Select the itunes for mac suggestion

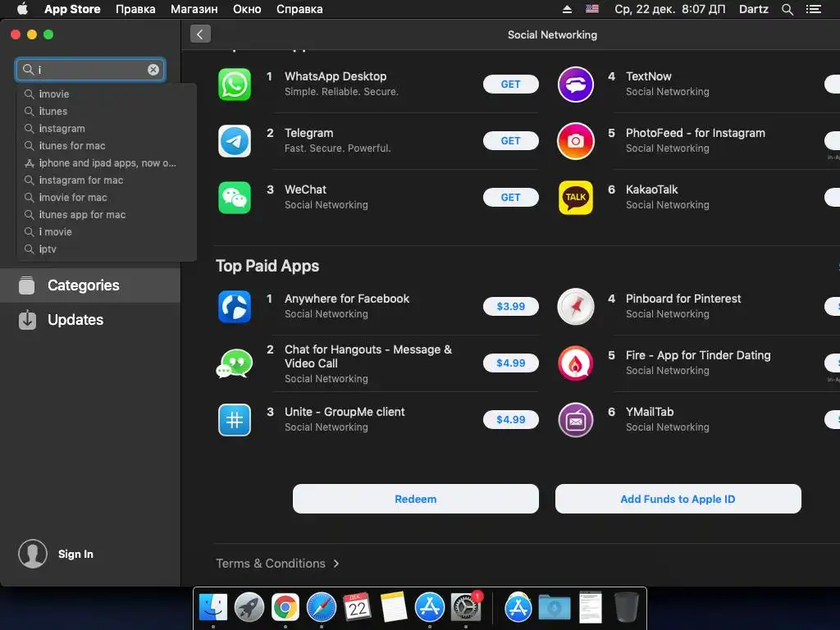(x=107, y=146)
